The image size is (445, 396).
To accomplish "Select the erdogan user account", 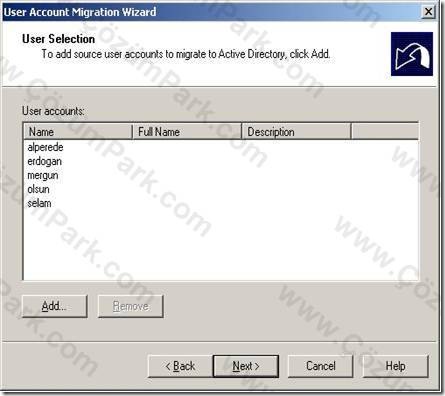I will tap(44, 161).
